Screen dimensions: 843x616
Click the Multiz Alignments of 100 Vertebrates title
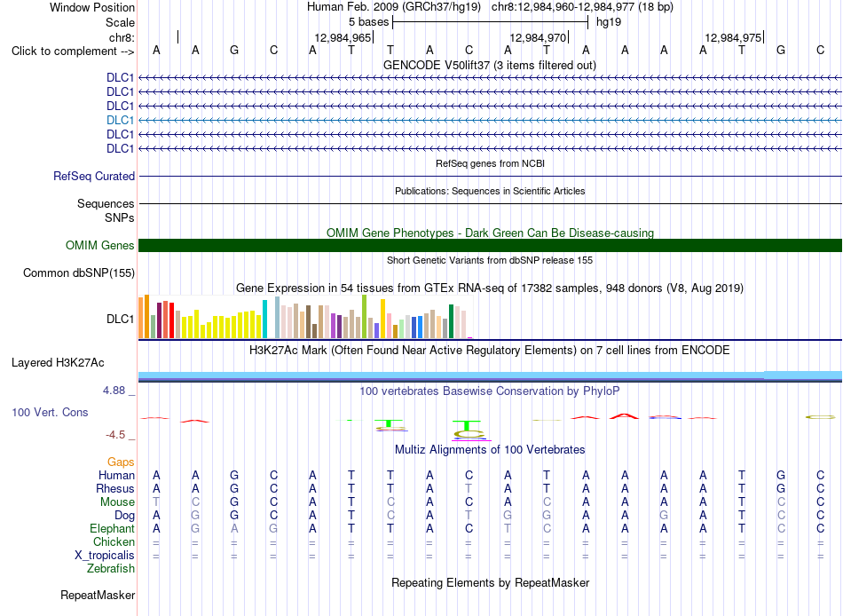click(x=490, y=449)
